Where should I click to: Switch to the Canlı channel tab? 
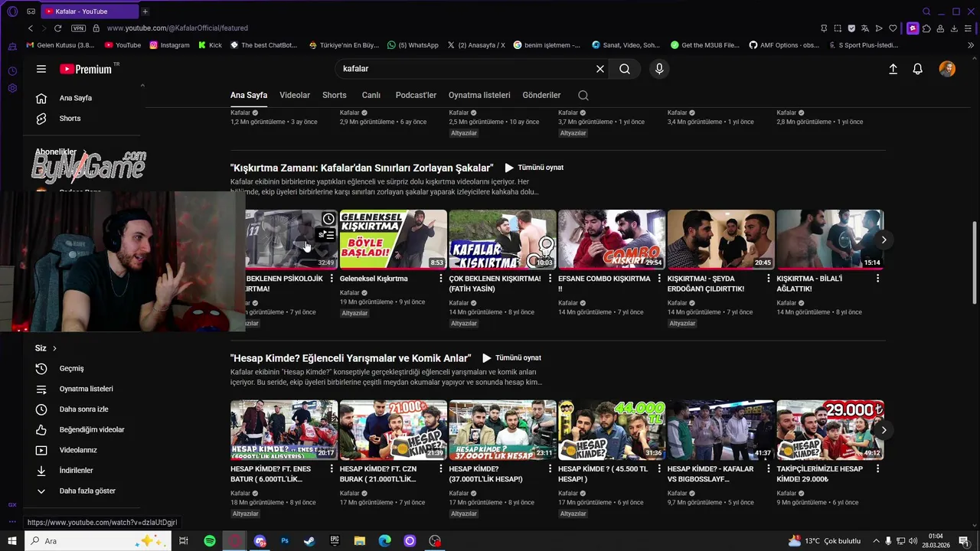[x=371, y=96]
